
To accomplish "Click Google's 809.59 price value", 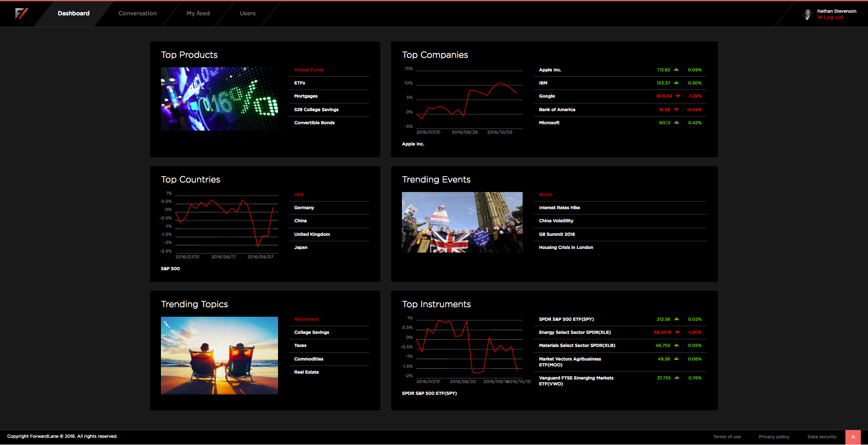I will coord(664,96).
